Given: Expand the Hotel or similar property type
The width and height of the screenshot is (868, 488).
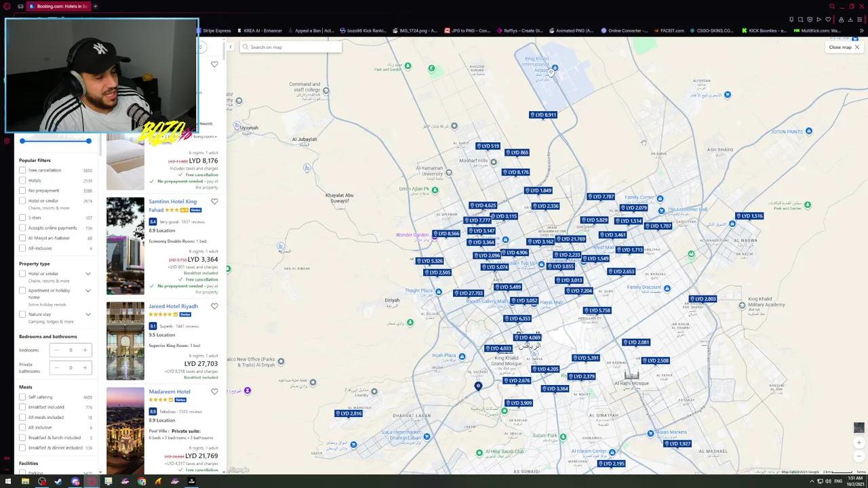Looking at the screenshot, I should pos(88,274).
